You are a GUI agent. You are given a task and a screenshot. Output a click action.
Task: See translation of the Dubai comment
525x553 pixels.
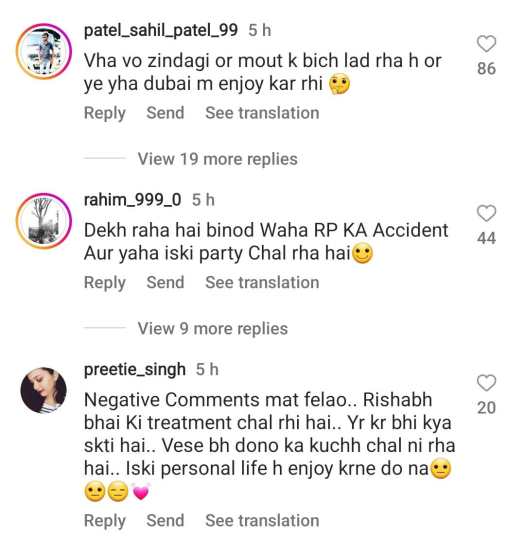[262, 113]
